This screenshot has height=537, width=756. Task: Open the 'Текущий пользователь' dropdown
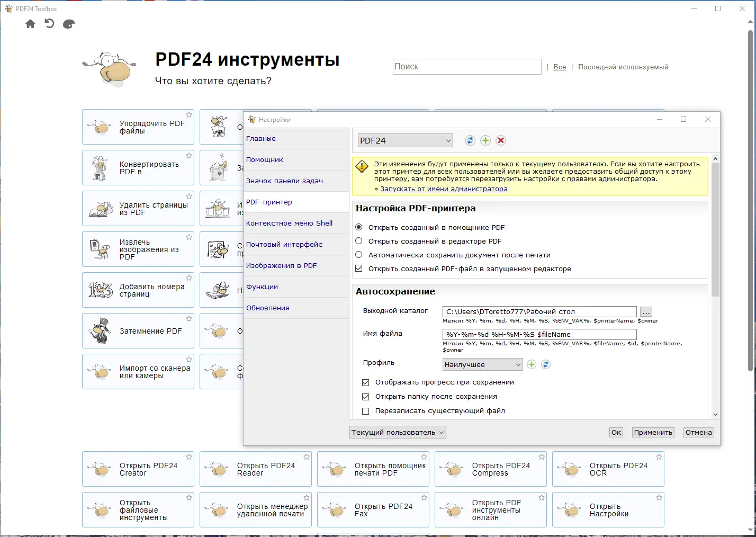[397, 432]
